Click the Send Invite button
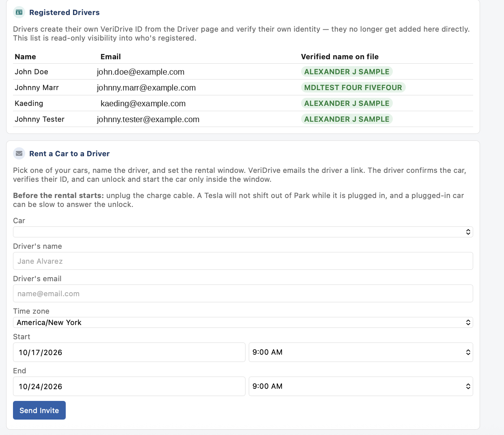Viewport: 504px width, 435px height. click(39, 410)
